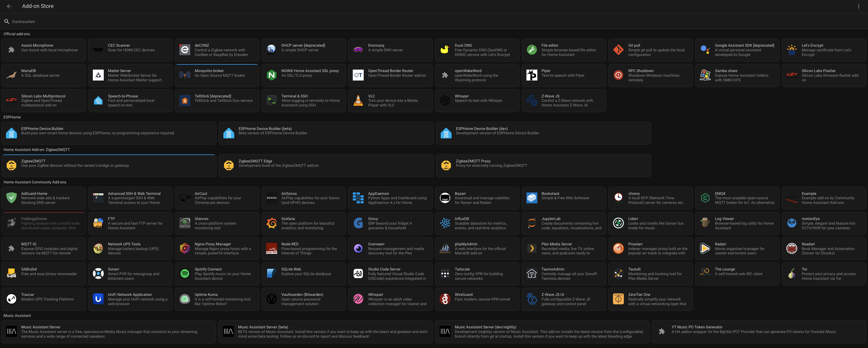Viewport: 868px width, 348px height.
Task: Click the magnifier search icon
Action: (6, 22)
